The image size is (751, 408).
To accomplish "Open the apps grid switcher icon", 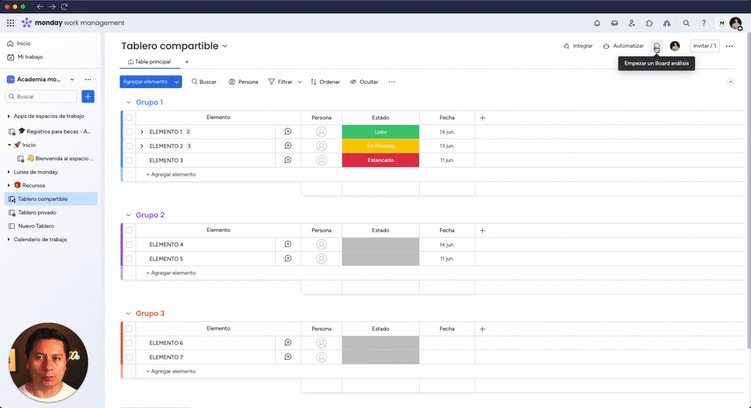I will point(11,22).
